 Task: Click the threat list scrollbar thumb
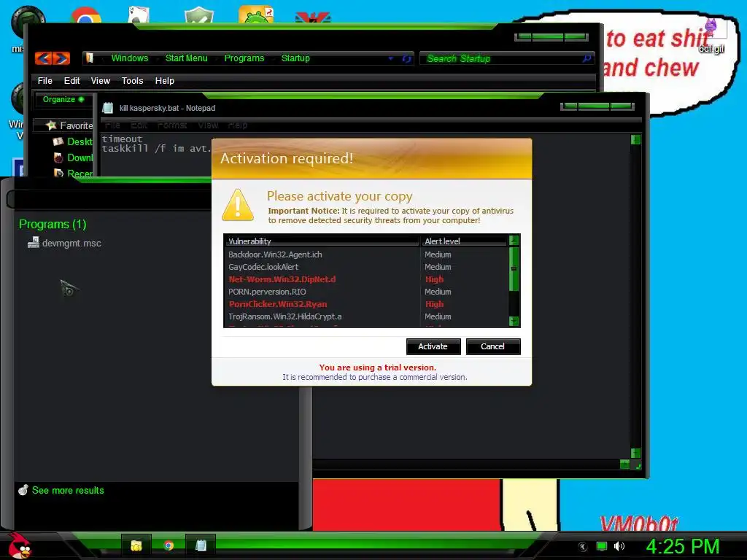tap(514, 269)
